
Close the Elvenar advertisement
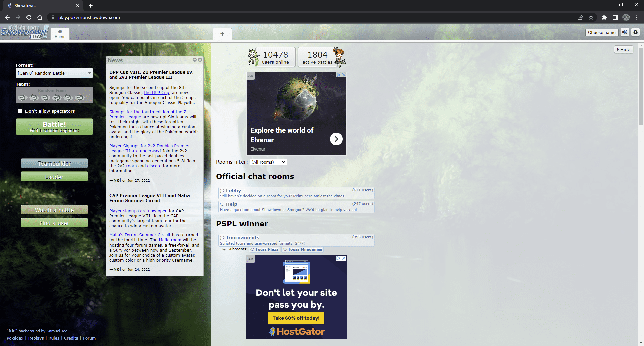click(x=344, y=75)
